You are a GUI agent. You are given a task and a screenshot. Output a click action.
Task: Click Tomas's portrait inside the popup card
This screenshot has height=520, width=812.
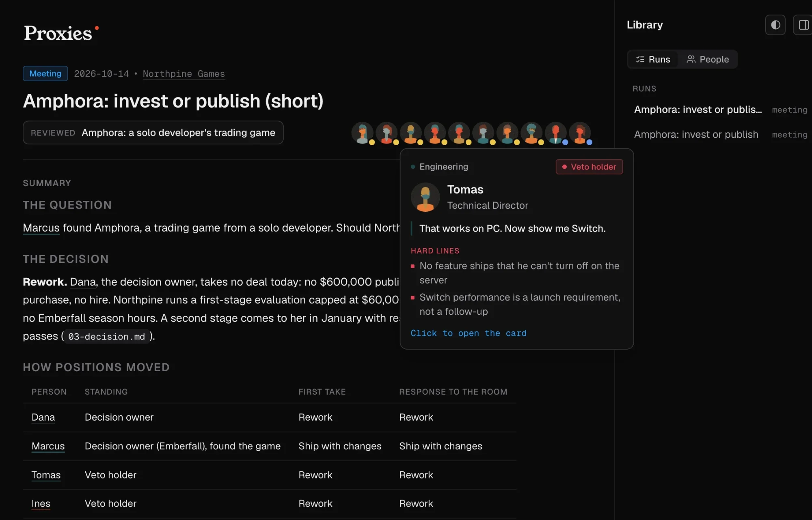tap(425, 197)
